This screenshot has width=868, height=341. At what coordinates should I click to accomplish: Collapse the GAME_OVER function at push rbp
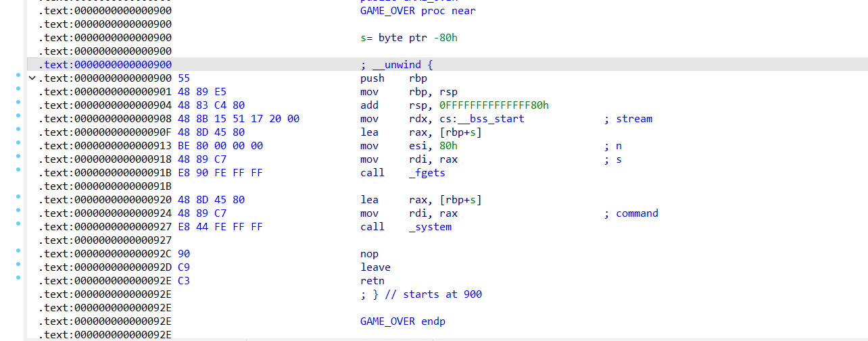[x=32, y=78]
